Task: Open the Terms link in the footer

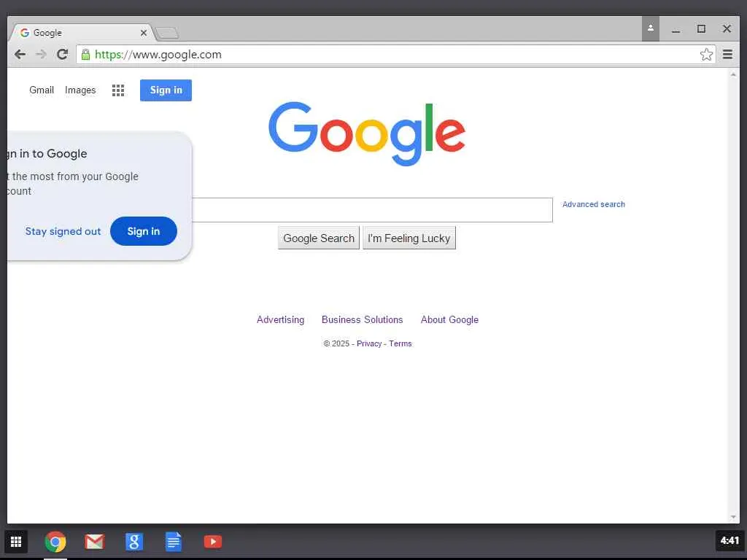Action: 400,344
